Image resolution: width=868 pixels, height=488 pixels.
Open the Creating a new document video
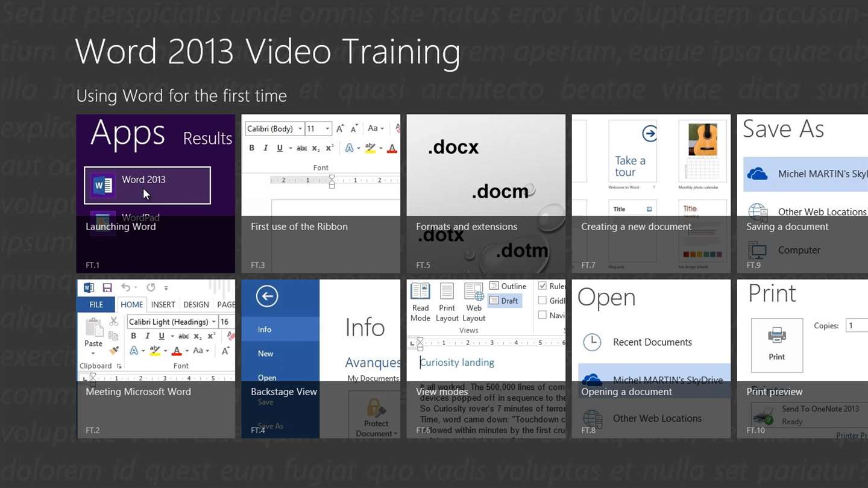(x=651, y=193)
